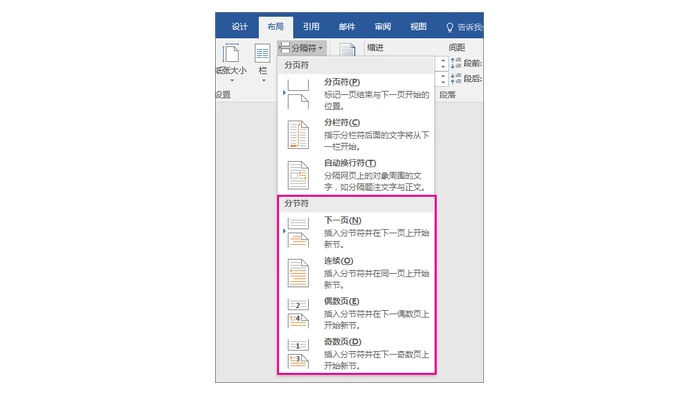The width and height of the screenshot is (700, 395).
Task: Open the 栏 columns dropdown
Action: pos(262,63)
